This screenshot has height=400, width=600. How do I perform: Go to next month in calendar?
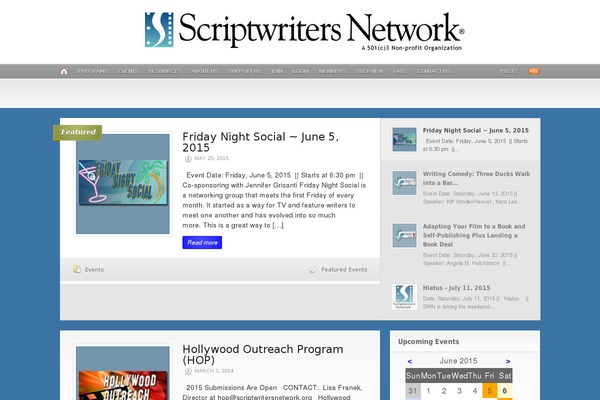tap(508, 361)
